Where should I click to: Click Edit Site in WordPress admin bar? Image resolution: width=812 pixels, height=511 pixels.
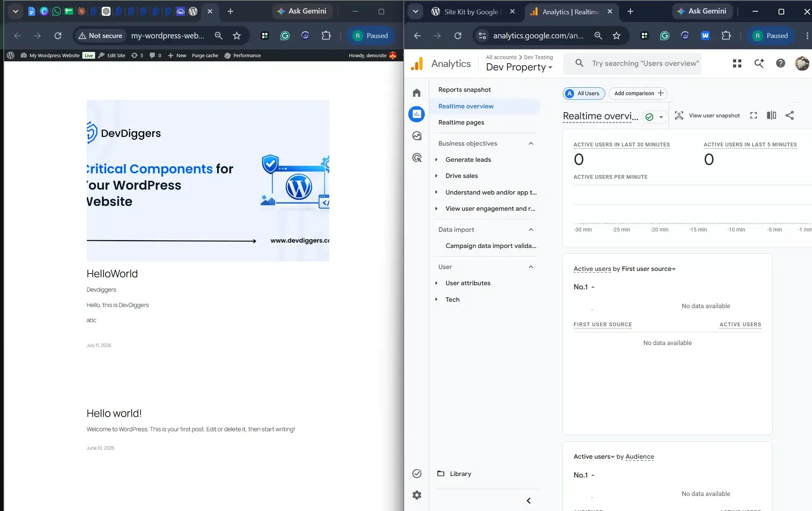112,55
